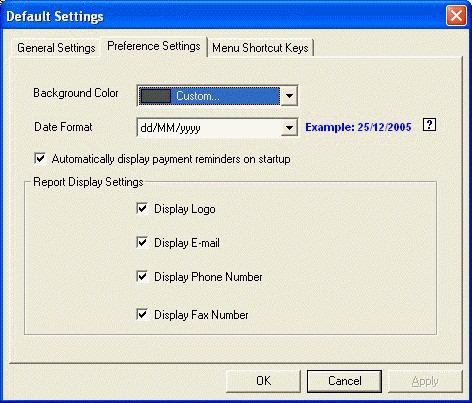
Task: Uncheck the Display Logo checkbox
Action: point(142,209)
